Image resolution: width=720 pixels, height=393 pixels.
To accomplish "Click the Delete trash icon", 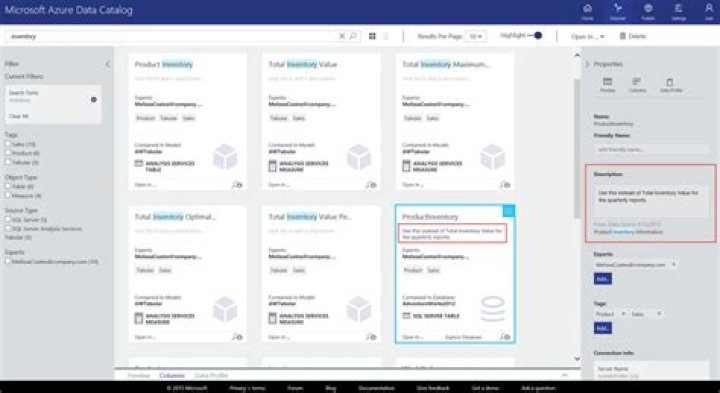I will tap(623, 36).
